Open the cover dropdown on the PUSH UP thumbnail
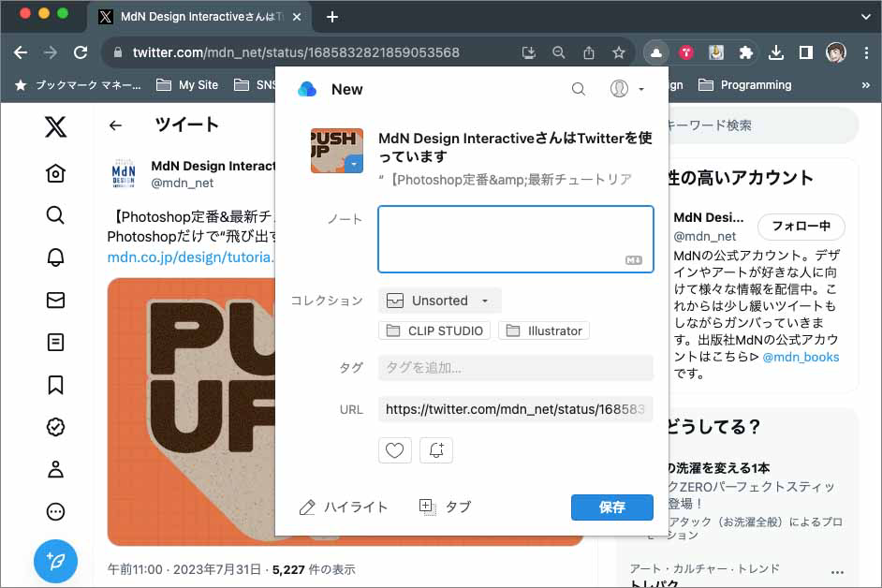882x588 pixels. click(354, 163)
